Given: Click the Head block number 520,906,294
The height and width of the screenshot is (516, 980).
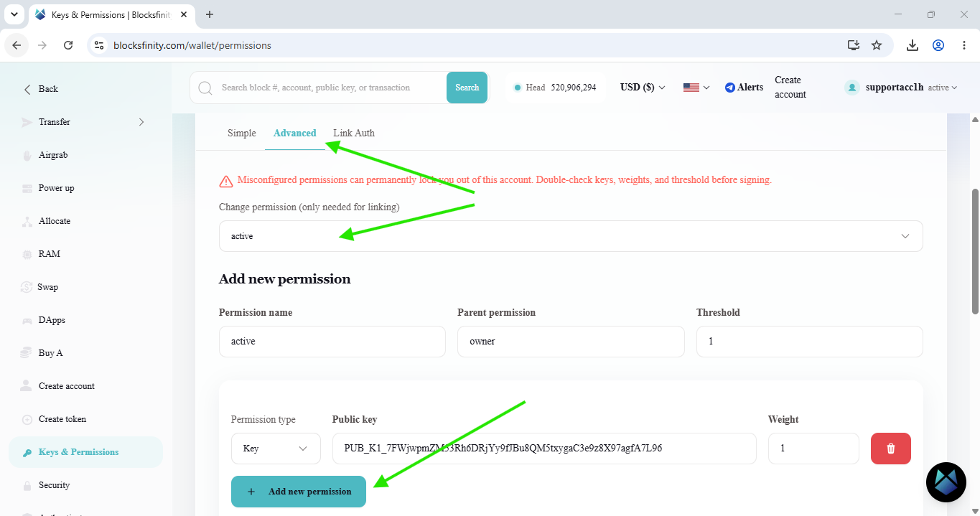Looking at the screenshot, I should [574, 88].
